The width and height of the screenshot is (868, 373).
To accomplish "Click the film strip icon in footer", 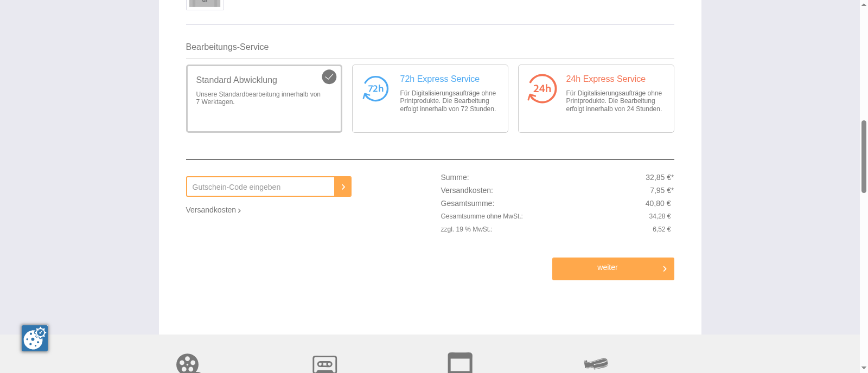I will tap(596, 363).
